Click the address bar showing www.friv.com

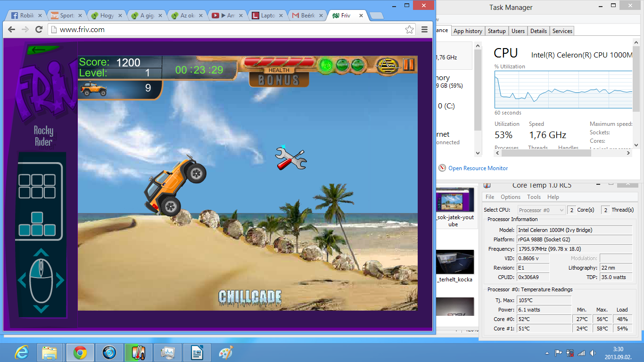[231, 29]
